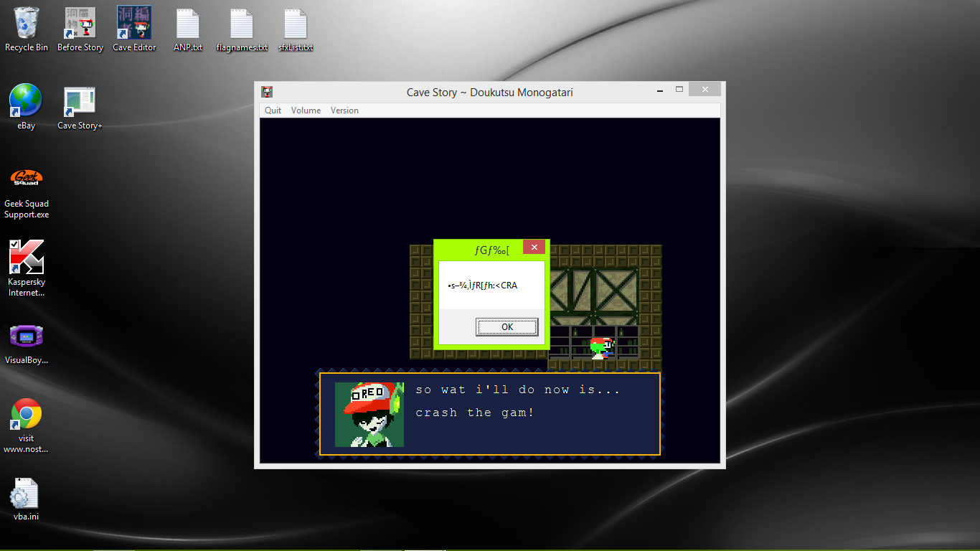Image resolution: width=980 pixels, height=551 pixels.
Task: Close the Cave Story window
Action: tap(705, 90)
